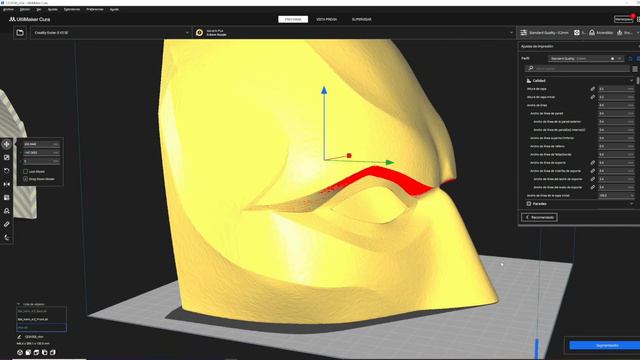The width and height of the screenshot is (640, 360).
Task: Click the blue Z-axis arrow of the move gizmo
Action: tap(324, 90)
